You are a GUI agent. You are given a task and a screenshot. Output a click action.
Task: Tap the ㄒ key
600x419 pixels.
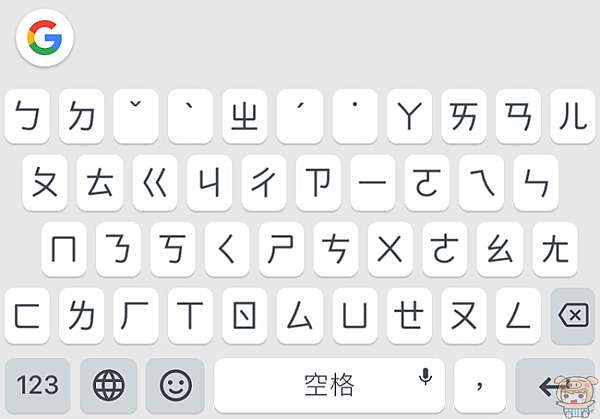point(190,316)
